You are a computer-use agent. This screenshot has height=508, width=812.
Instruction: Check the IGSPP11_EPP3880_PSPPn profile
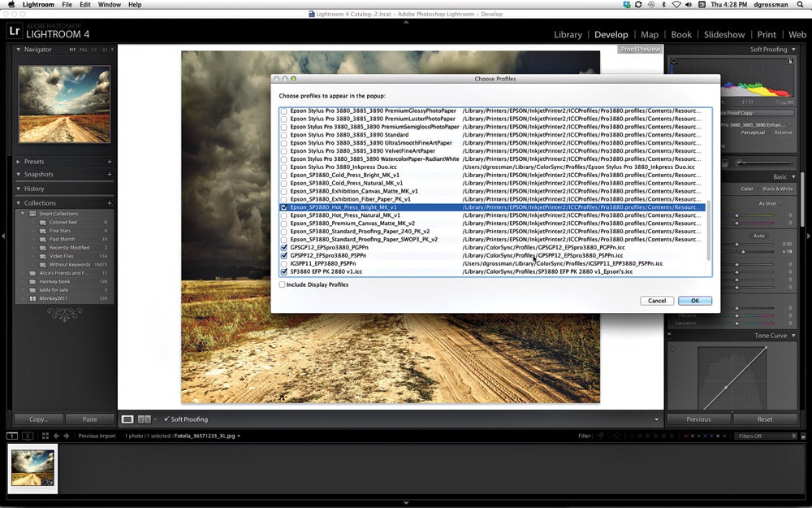point(283,264)
